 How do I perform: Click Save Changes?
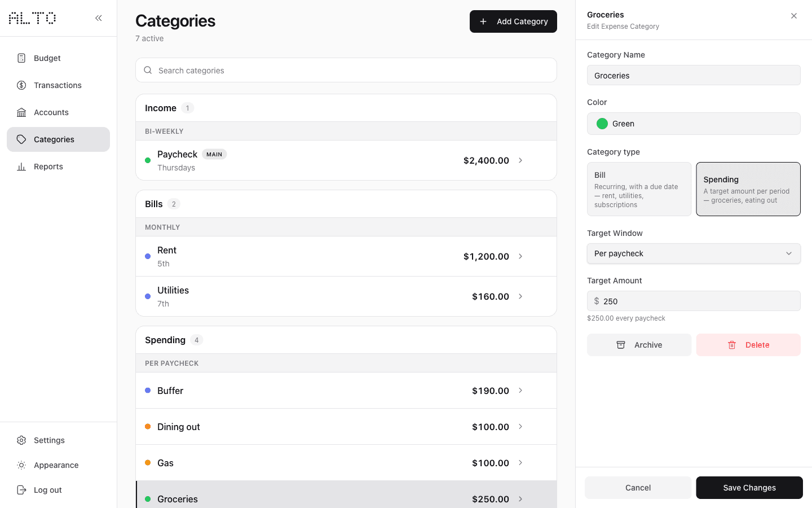point(749,488)
